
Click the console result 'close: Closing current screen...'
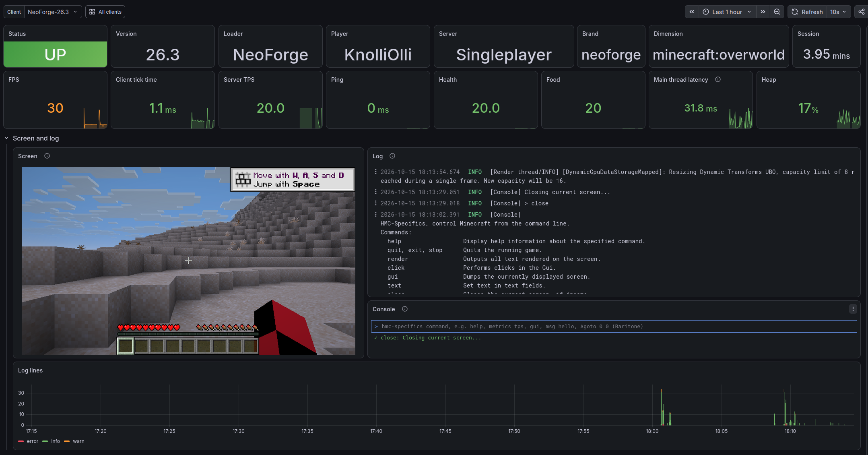click(x=431, y=338)
